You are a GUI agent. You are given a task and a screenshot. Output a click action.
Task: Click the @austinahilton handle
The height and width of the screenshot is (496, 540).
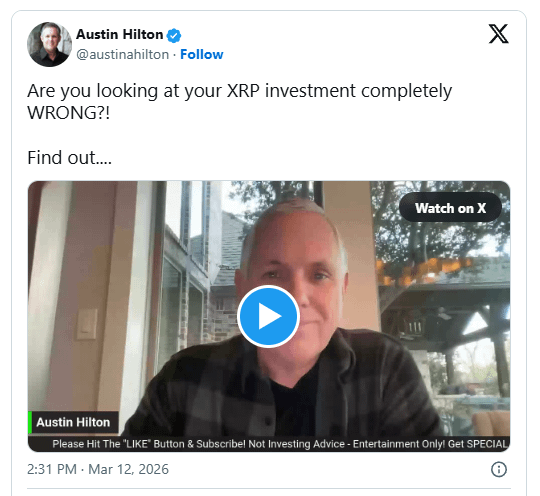(123, 54)
